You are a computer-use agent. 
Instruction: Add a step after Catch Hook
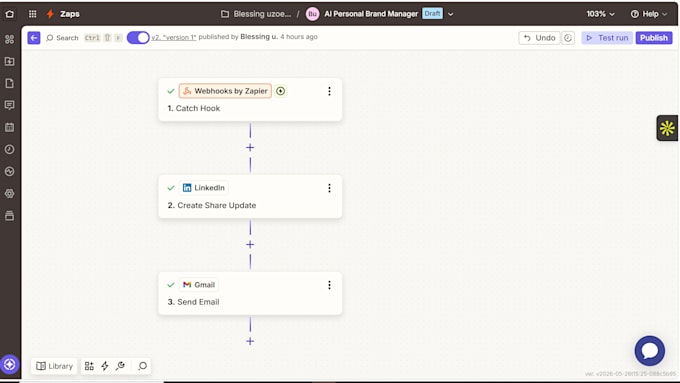[x=250, y=147]
